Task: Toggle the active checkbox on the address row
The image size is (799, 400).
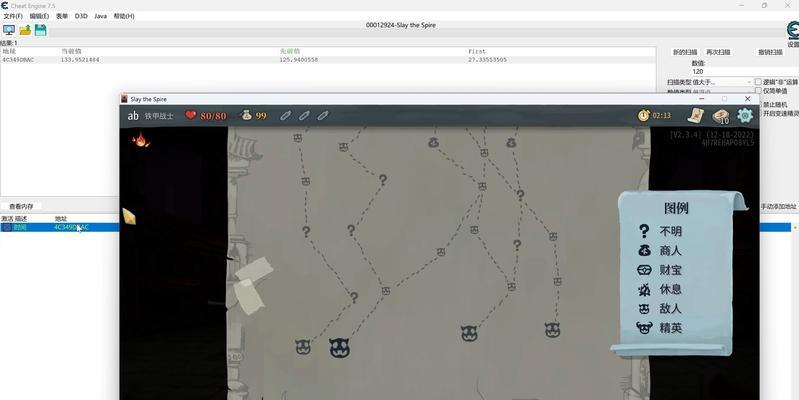Action: 7,227
